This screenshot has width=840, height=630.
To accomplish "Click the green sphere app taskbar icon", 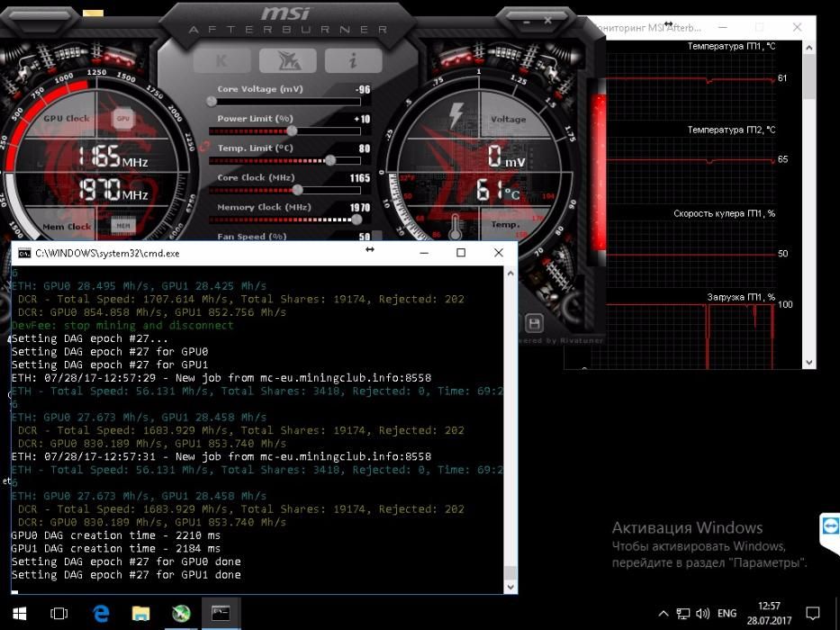I will [181, 614].
